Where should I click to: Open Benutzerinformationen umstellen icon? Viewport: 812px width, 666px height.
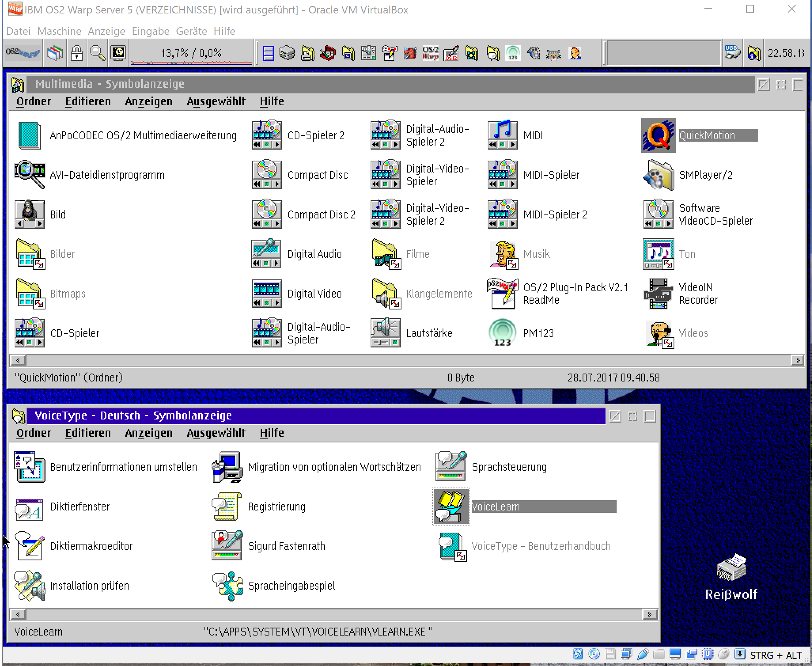[x=29, y=467]
